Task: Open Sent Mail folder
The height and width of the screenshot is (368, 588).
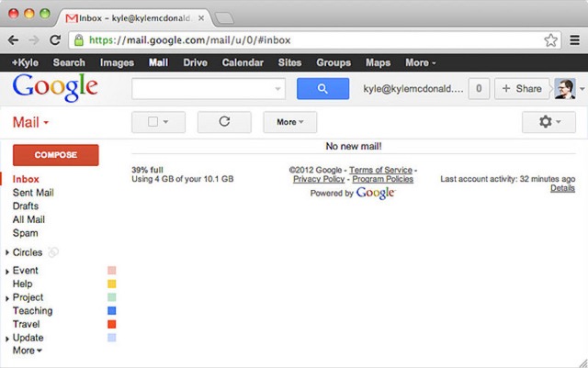Action: pos(33,193)
